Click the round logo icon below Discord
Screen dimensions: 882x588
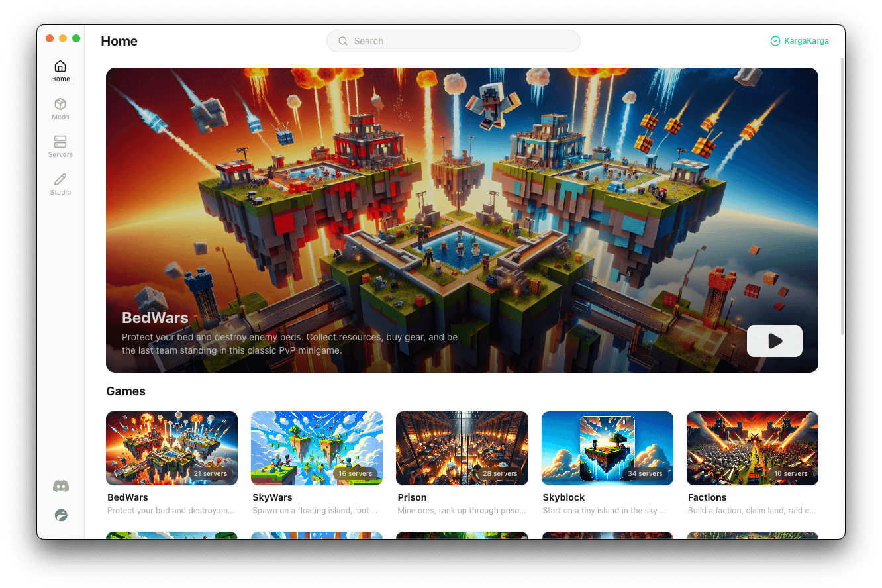pyautogui.click(x=60, y=514)
